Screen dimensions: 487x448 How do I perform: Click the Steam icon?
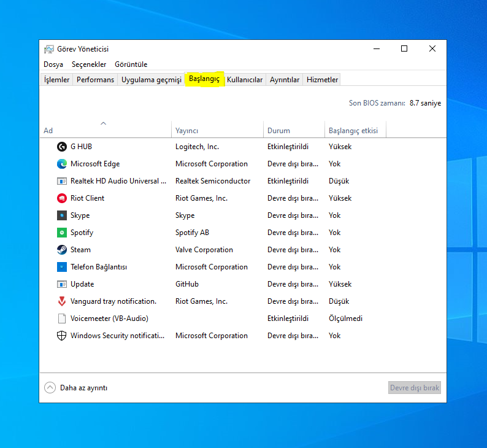(x=62, y=250)
